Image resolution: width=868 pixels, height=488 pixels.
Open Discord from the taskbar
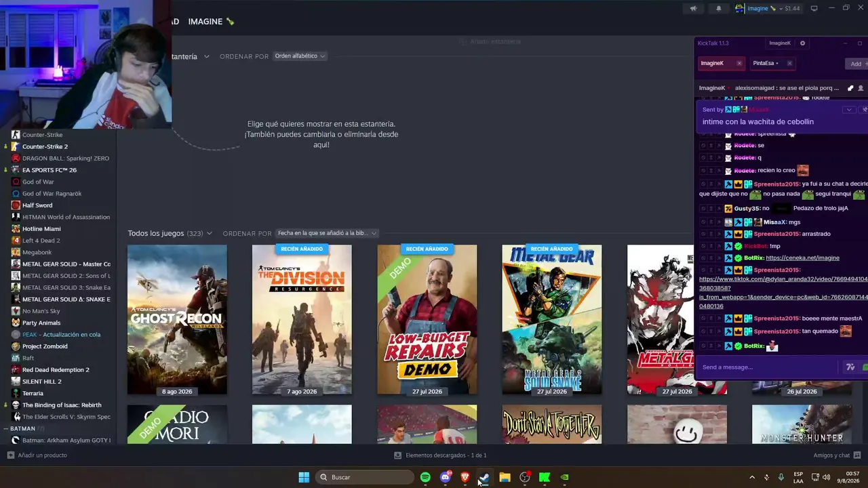coord(445,477)
